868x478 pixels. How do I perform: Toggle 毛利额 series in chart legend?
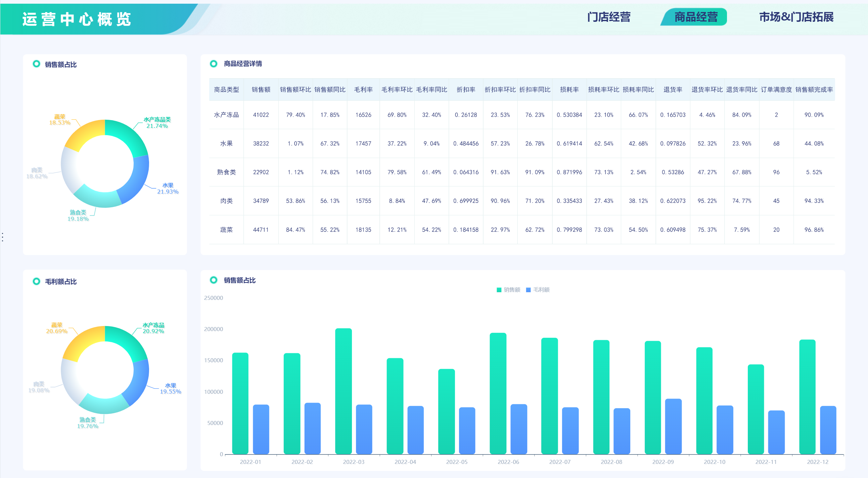(x=538, y=289)
